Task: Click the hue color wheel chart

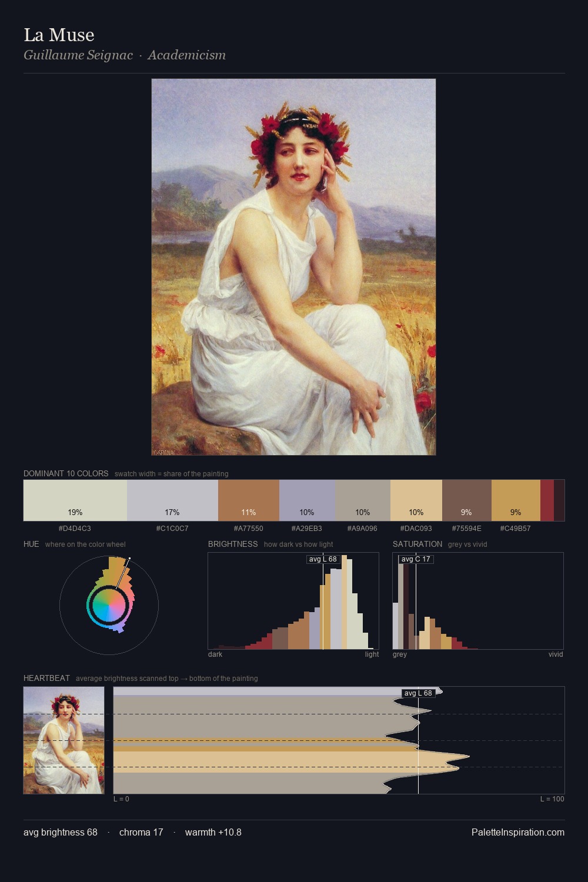Action: pos(109,605)
